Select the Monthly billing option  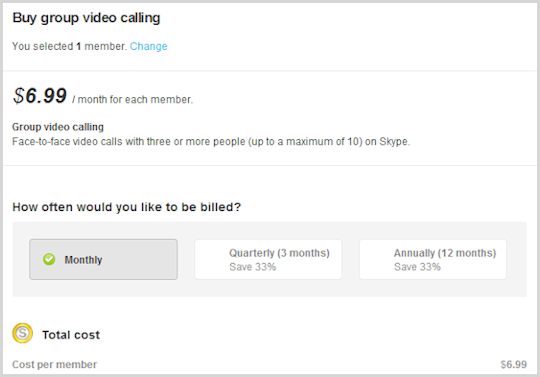pos(103,259)
